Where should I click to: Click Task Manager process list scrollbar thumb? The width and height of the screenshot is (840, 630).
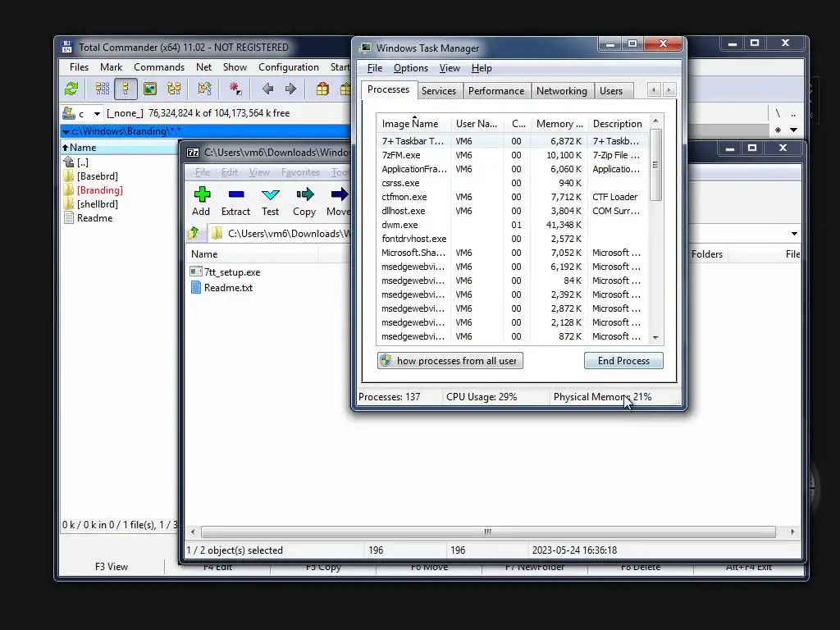pyautogui.click(x=655, y=165)
